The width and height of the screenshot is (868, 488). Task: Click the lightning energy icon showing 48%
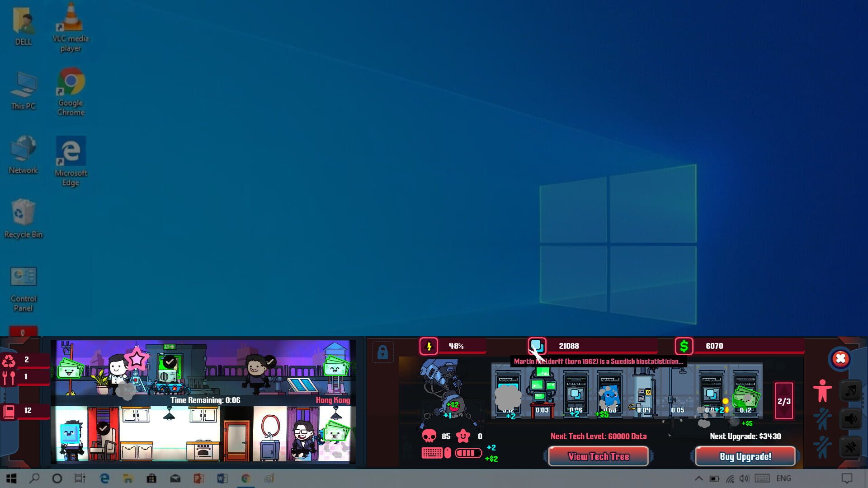point(429,346)
